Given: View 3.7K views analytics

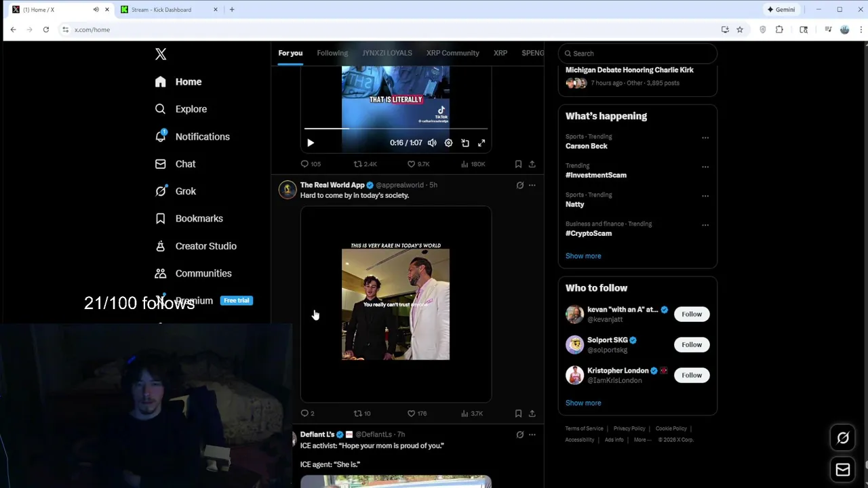Looking at the screenshot, I should 471,413.
